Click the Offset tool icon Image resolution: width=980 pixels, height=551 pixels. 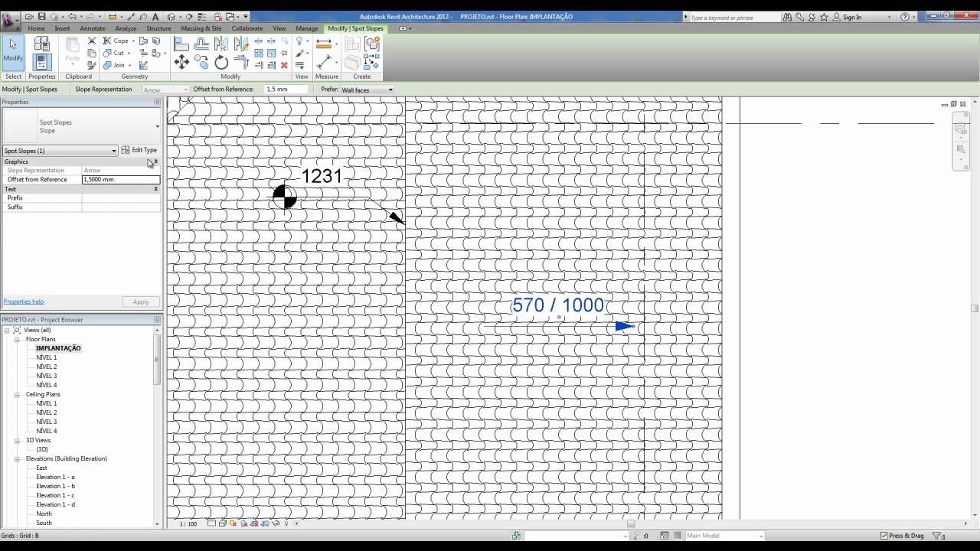point(201,44)
